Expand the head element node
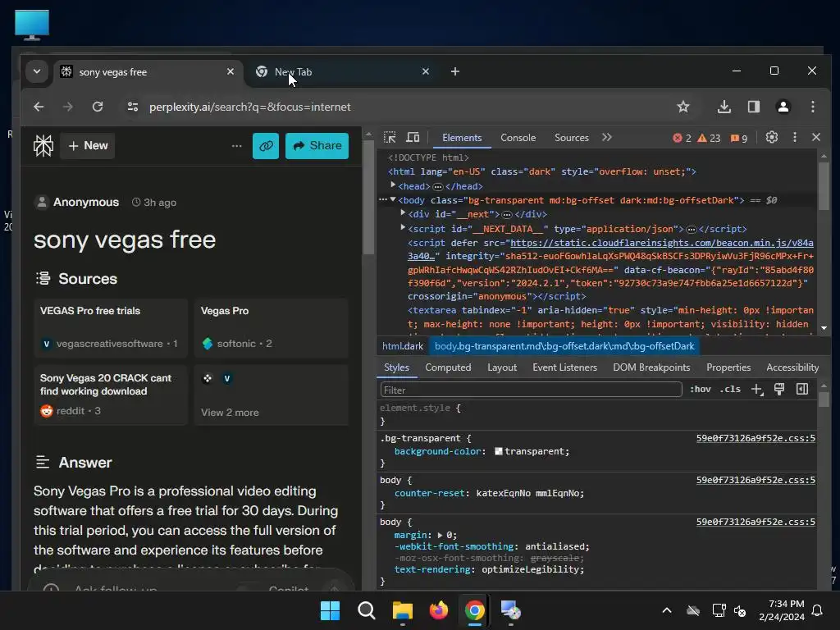This screenshot has height=630, width=840. point(393,185)
